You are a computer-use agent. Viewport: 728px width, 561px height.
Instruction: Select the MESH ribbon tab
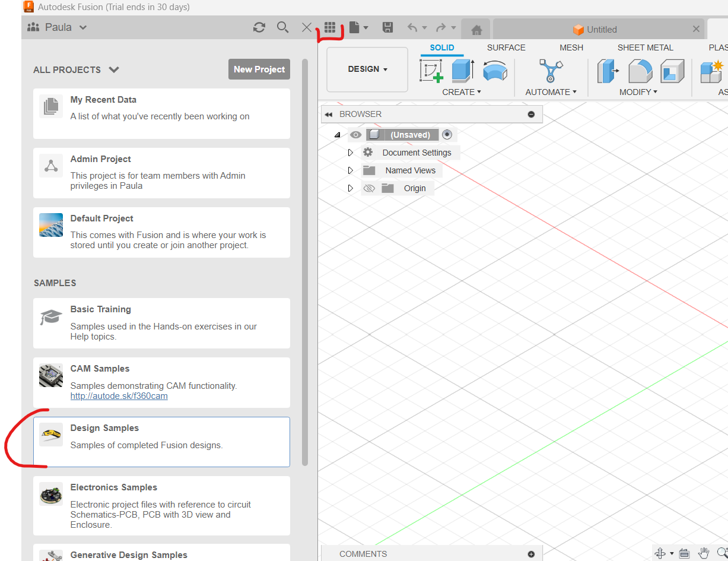coord(571,47)
